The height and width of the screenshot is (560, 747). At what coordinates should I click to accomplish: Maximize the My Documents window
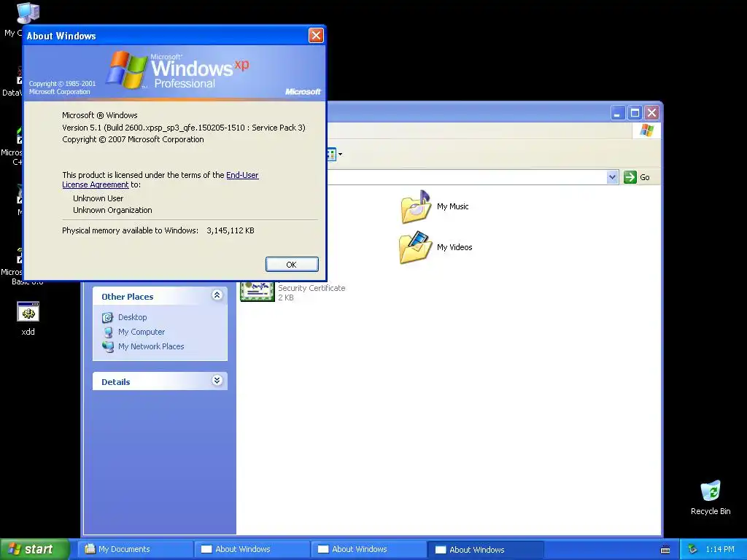point(635,113)
